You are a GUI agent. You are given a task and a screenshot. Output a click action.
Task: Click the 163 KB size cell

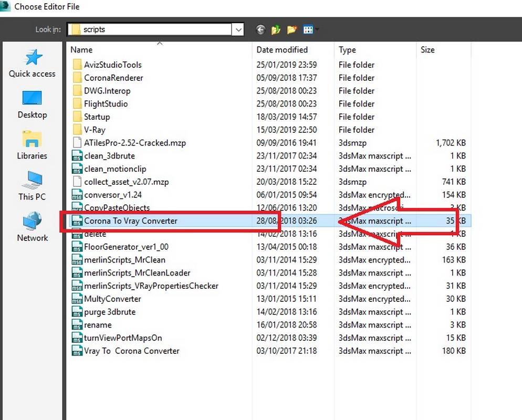click(x=454, y=259)
